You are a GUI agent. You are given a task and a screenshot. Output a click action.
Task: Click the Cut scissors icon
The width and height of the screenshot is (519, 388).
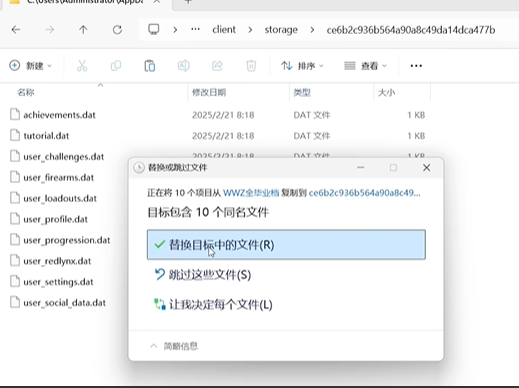82,66
